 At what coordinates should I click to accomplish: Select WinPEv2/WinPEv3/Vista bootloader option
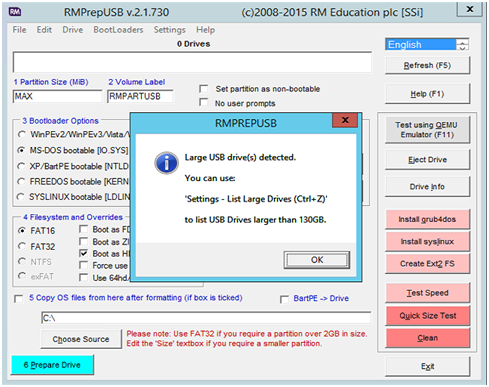(x=22, y=134)
